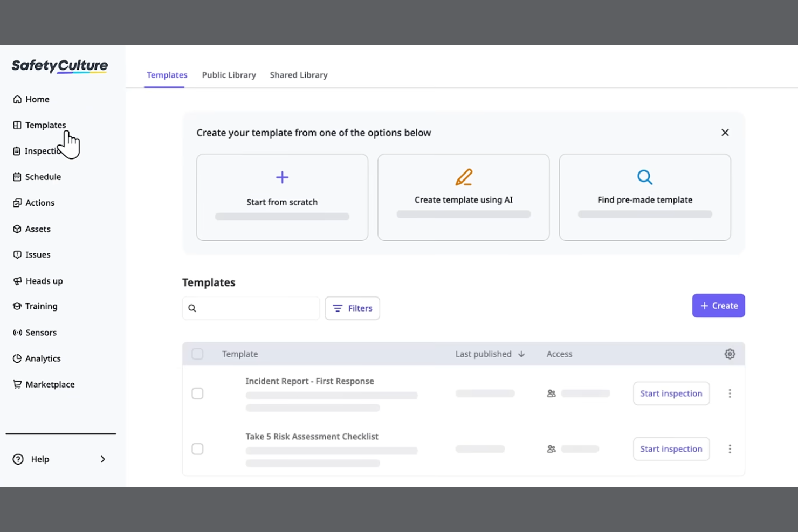Toggle the Last published sort order
Viewport: 798px width, 532px height.
tap(521, 354)
